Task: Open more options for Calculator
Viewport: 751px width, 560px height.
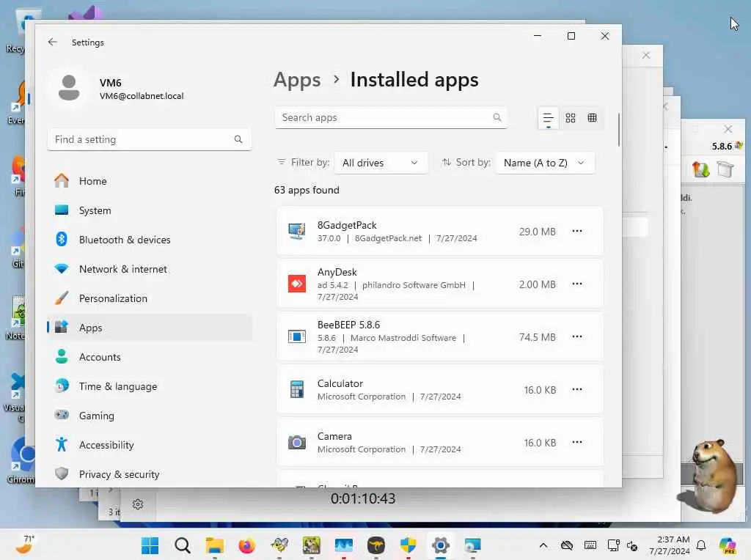Action: [577, 389]
